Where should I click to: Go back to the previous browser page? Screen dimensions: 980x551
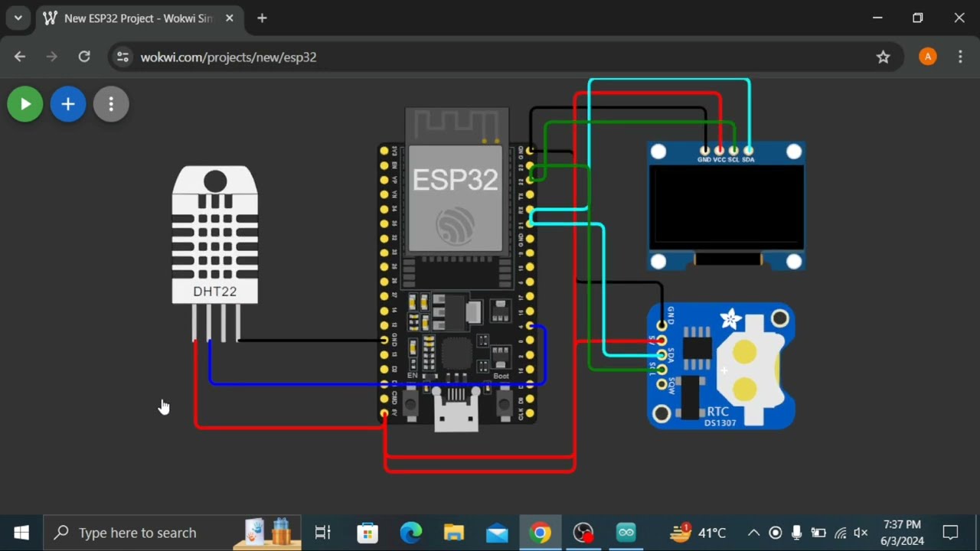20,57
